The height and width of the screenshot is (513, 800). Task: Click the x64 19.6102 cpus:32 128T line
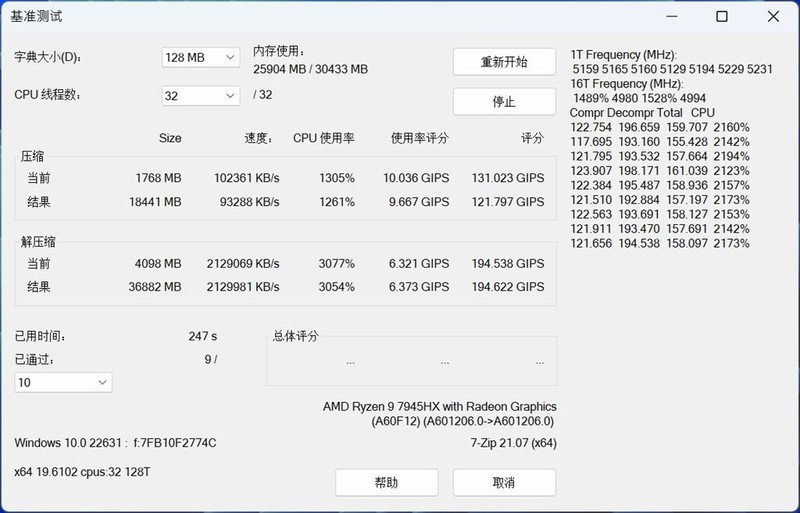[82, 472]
